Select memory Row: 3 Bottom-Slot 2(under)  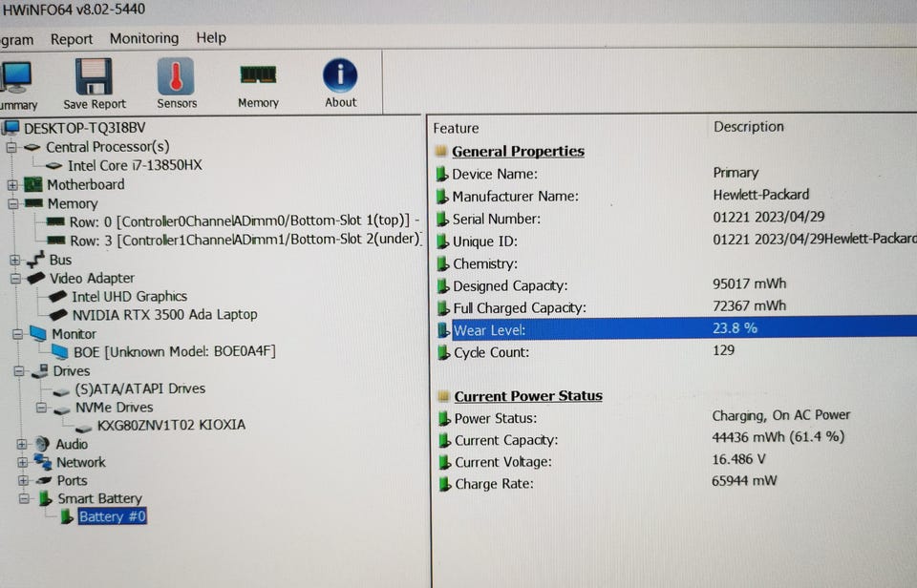pyautogui.click(x=245, y=240)
